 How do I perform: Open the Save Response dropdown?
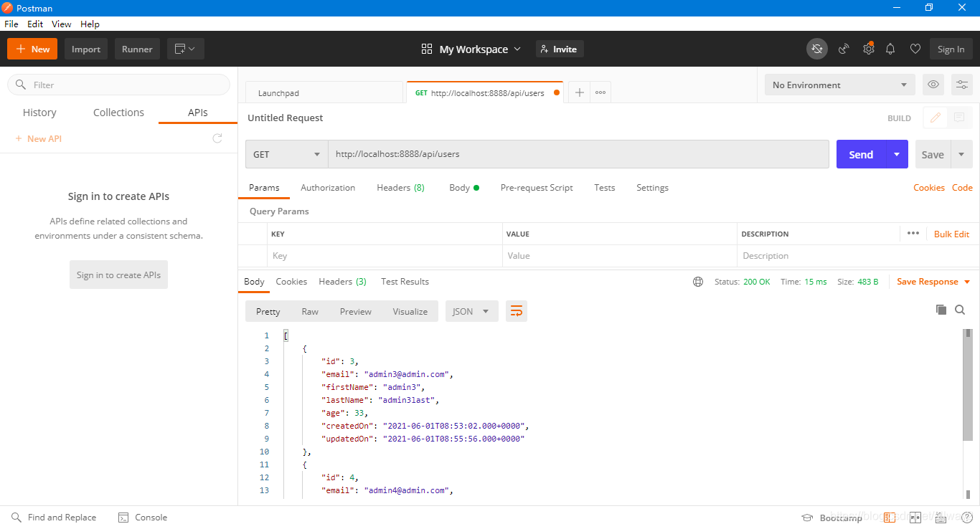point(933,282)
